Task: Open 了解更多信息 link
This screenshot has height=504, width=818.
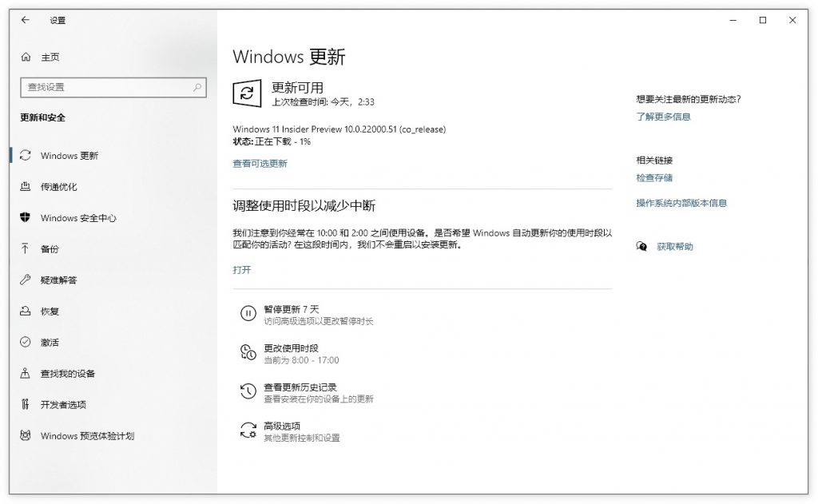Action: 663,117
